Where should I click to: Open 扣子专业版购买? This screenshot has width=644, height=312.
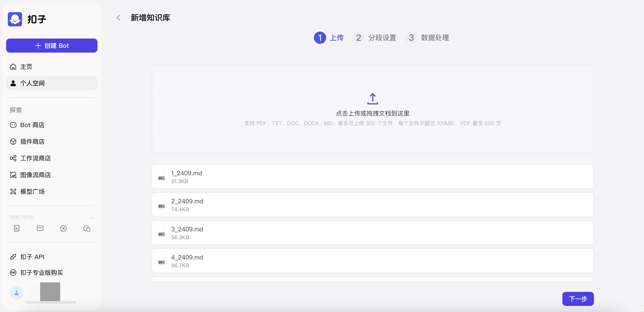tap(41, 273)
